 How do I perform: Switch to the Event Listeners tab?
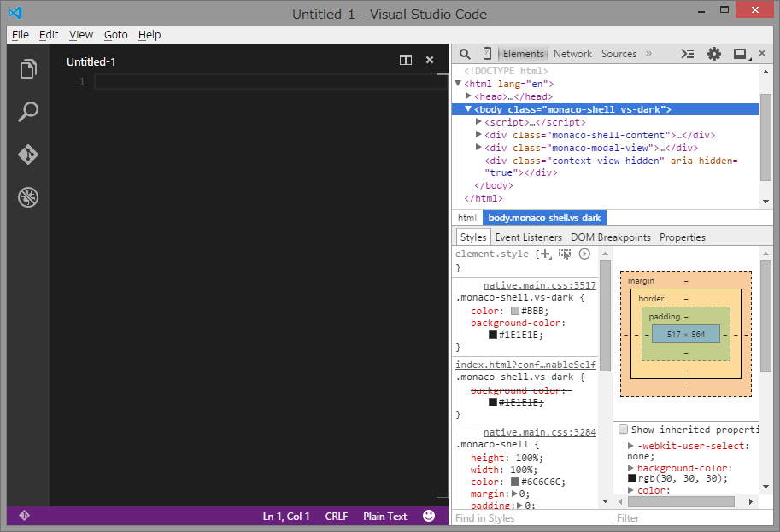click(x=528, y=237)
